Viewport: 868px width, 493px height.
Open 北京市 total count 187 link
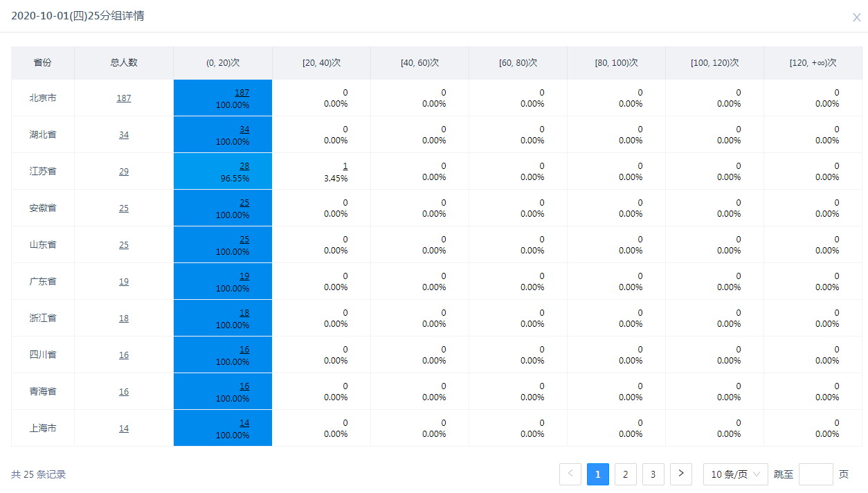[124, 98]
